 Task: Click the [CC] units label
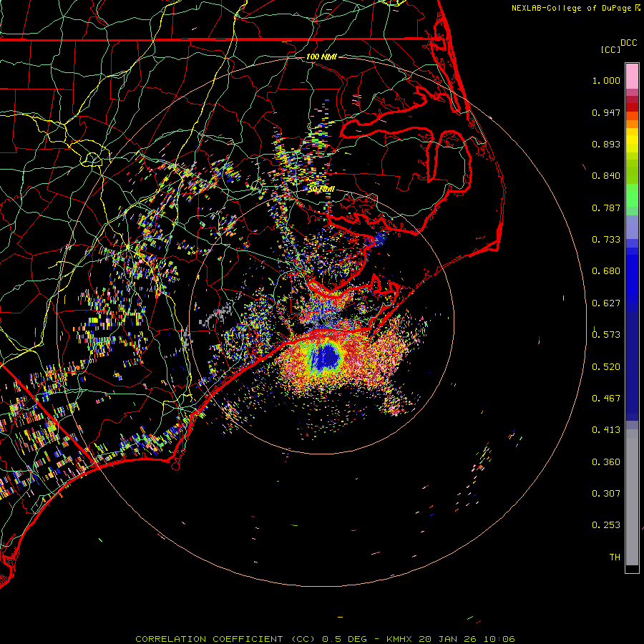click(610, 49)
